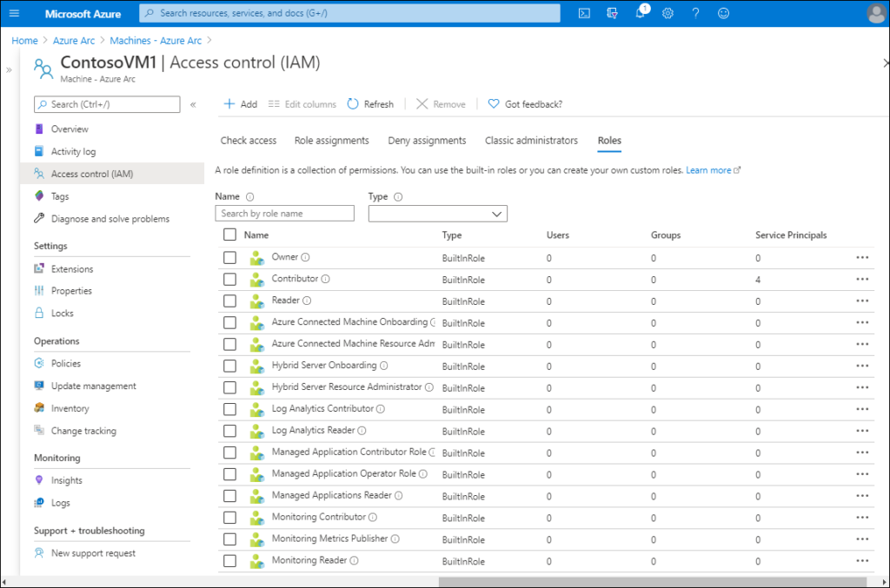Open Cloud Shell from the top bar
This screenshot has width=890, height=588.
(585, 13)
